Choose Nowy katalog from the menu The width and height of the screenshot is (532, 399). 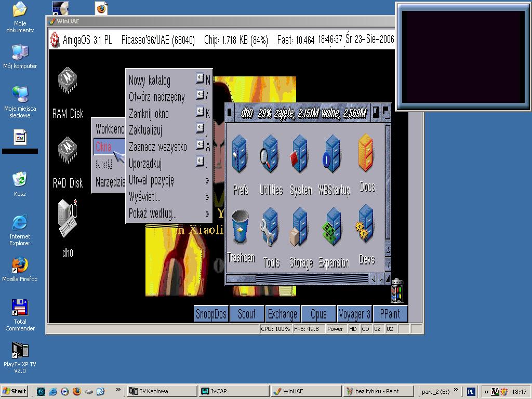(169, 81)
